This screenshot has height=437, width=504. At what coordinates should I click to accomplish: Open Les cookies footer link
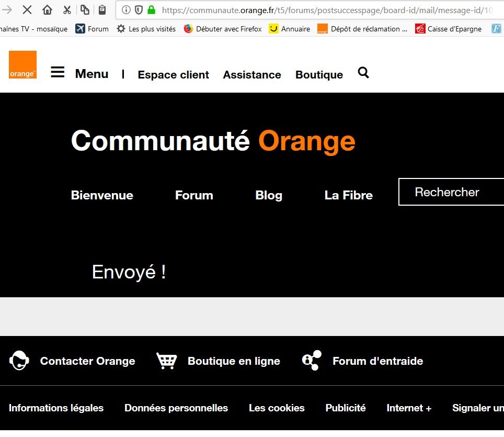(x=277, y=408)
